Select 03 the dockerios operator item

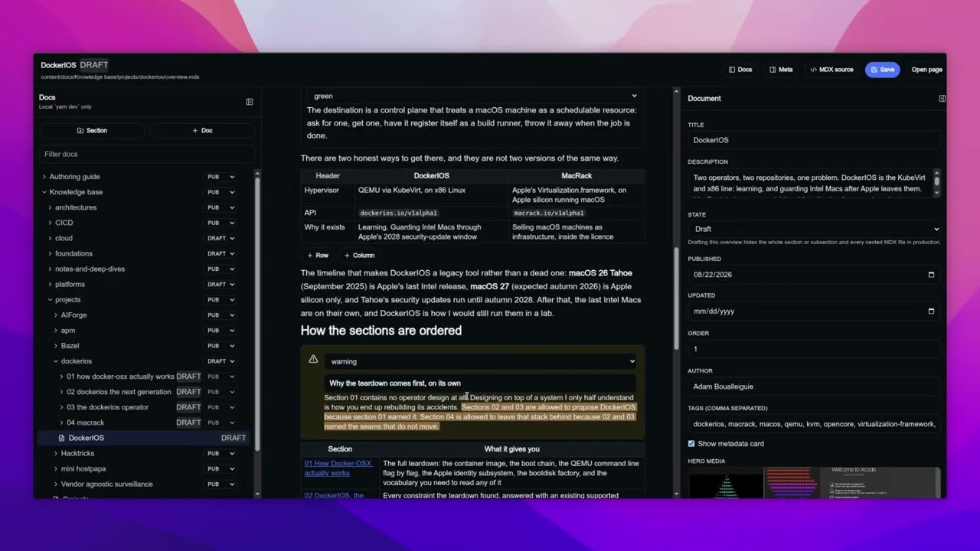point(107,407)
